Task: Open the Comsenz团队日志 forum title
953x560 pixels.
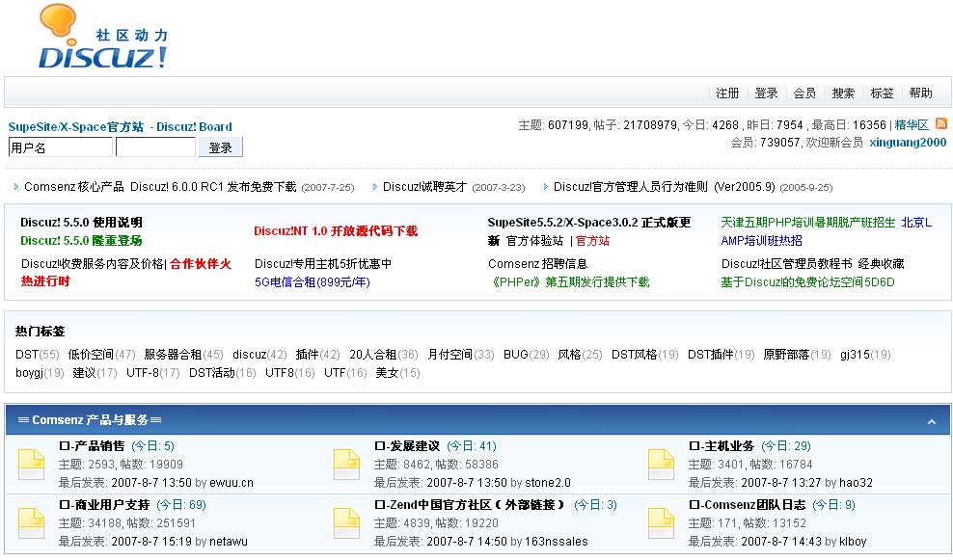Action: 747,505
